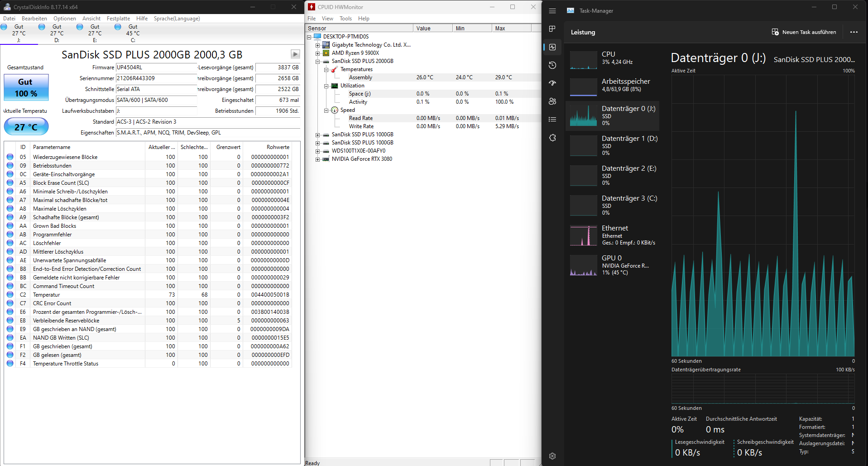Sort HWMonitor by the Value column header
Viewport: 868px width, 466px height.
(432, 28)
